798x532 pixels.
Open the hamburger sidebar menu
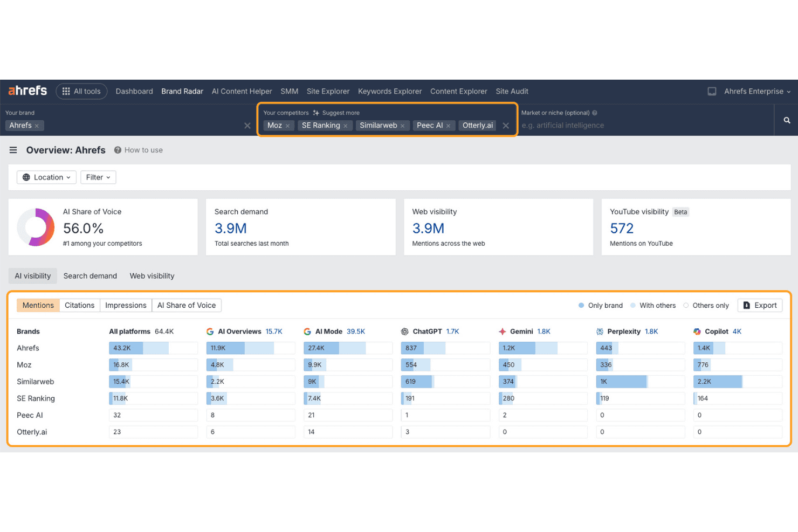(13, 150)
